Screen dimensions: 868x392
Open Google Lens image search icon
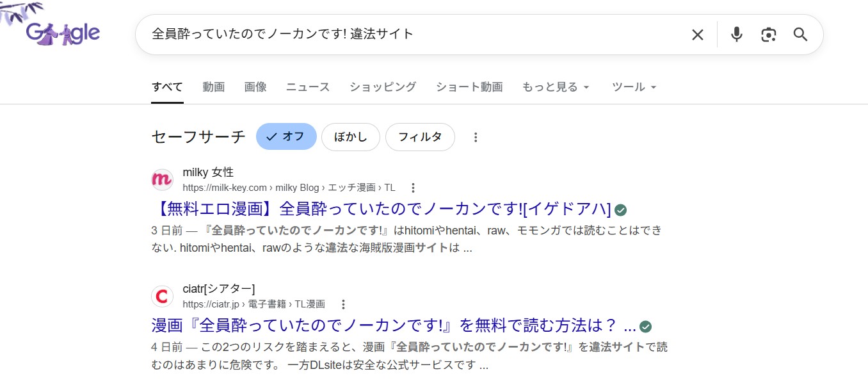769,35
